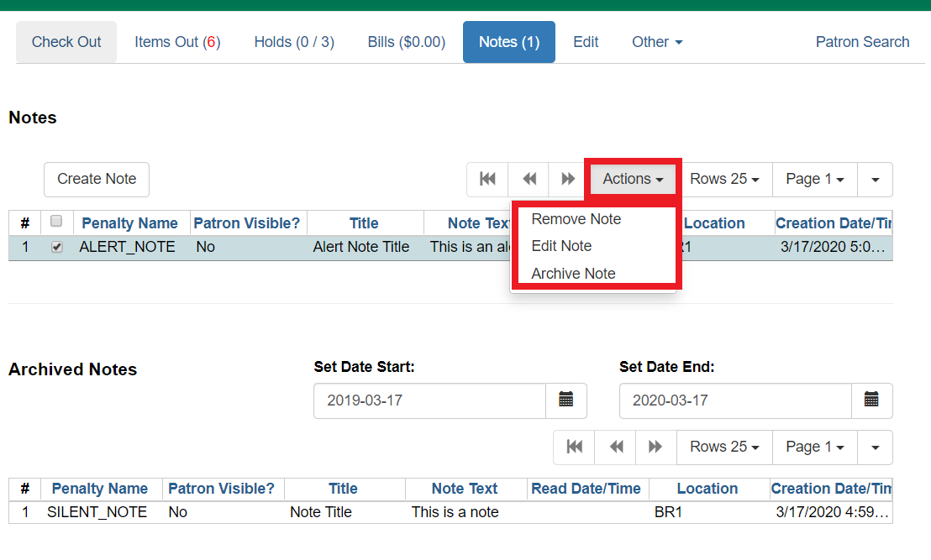Go to first page in Notes grid
931x560 pixels.
[x=487, y=179]
